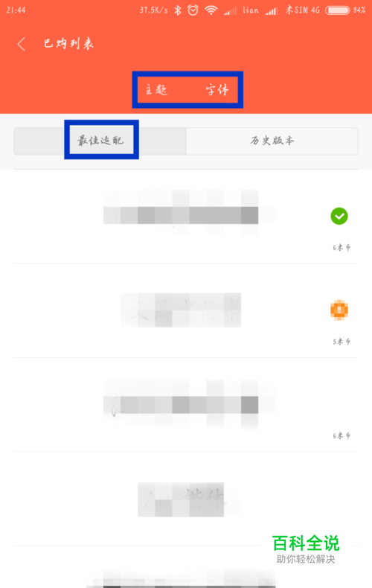
Task: Tap the green checkmark applied icon
Action: click(x=339, y=216)
